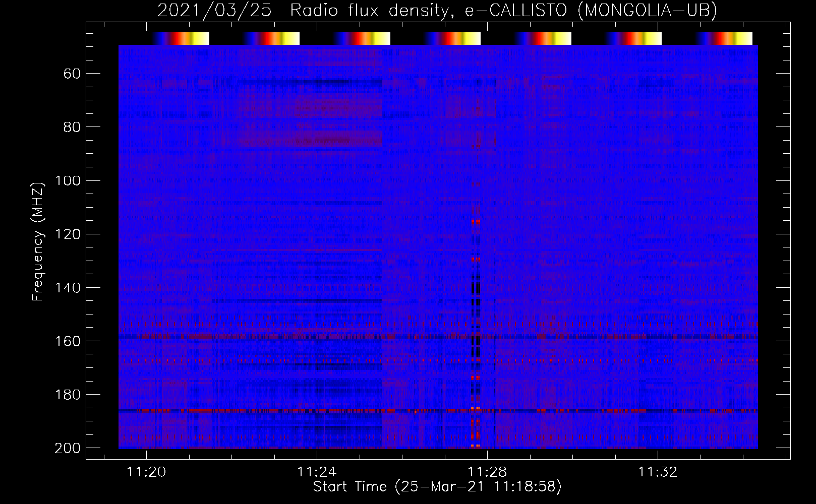This screenshot has width=816, height=504.
Task: Click the 11:32 time tick label
Action: (658, 472)
